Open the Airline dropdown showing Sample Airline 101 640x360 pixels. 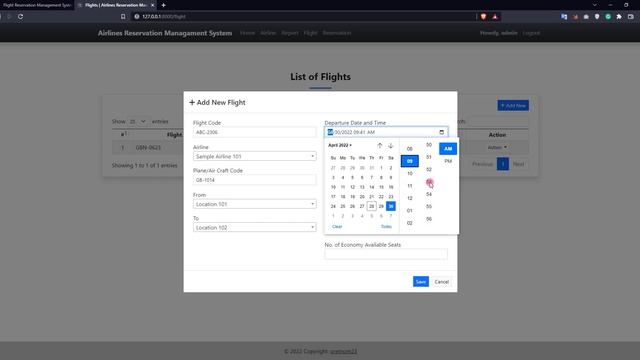254,156
